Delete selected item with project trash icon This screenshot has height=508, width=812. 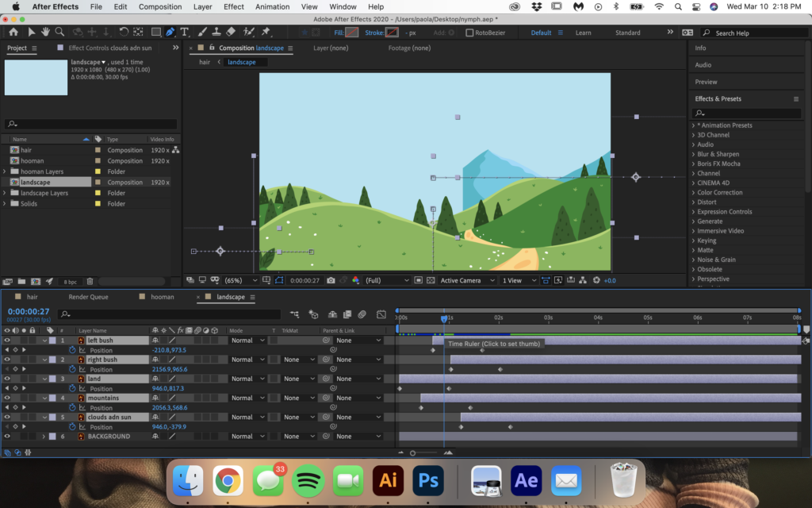[90, 281]
